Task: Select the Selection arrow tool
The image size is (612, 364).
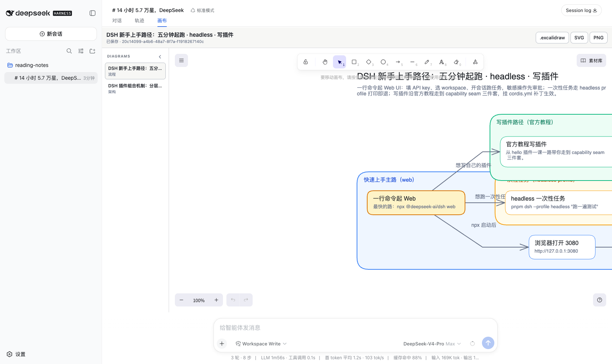Action: click(x=340, y=62)
